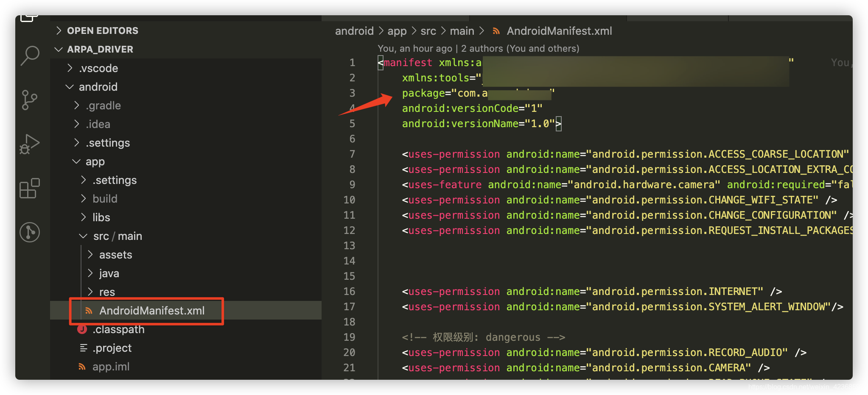The height and width of the screenshot is (395, 868).
Task: Click 'app' in the breadcrumb
Action: click(397, 31)
